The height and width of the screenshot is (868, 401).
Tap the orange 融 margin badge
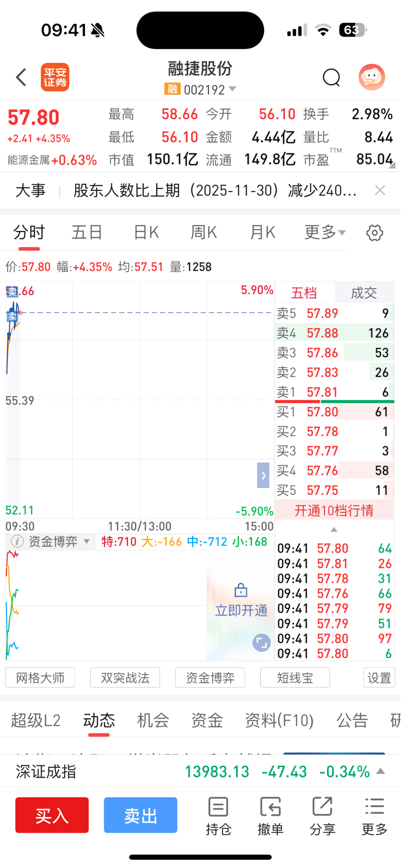pyautogui.click(x=172, y=89)
